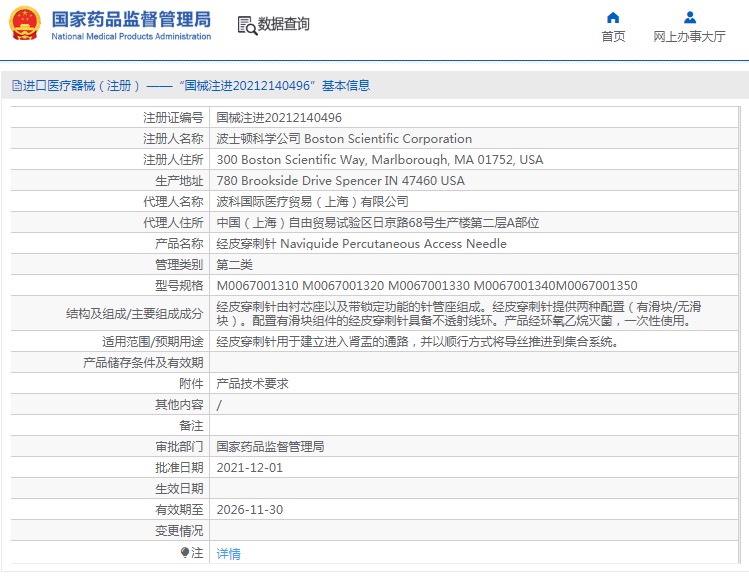Select the 适用范围 intended use text
The image size is (749, 578).
[x=418, y=342]
